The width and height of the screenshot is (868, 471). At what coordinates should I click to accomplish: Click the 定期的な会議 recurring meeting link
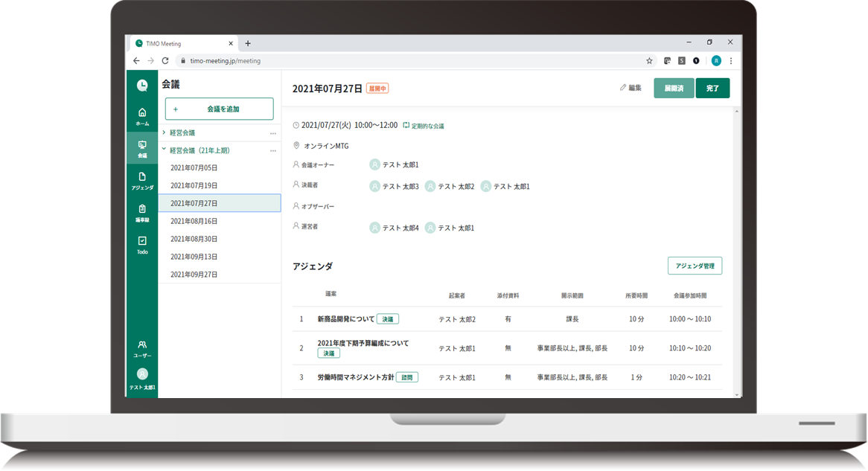pyautogui.click(x=424, y=126)
